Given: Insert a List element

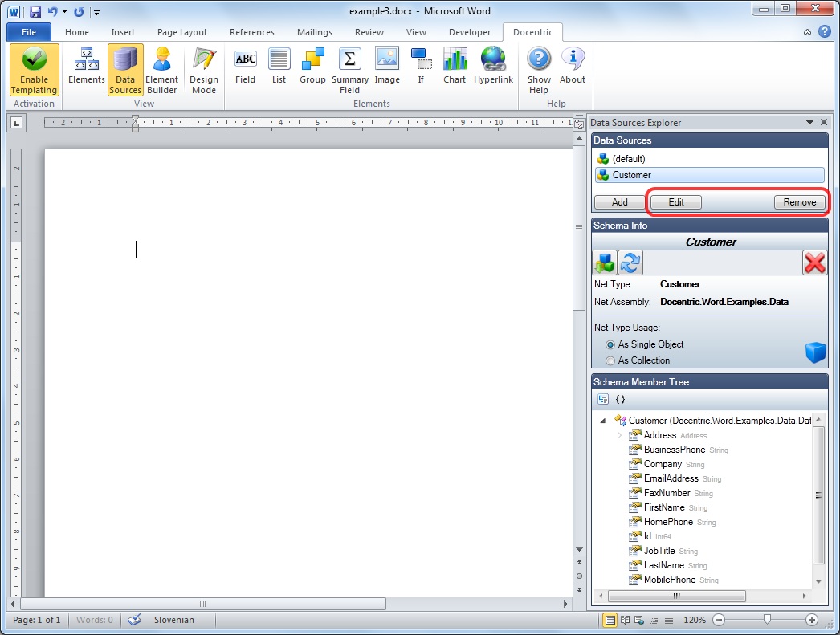Looking at the screenshot, I should coord(279,67).
